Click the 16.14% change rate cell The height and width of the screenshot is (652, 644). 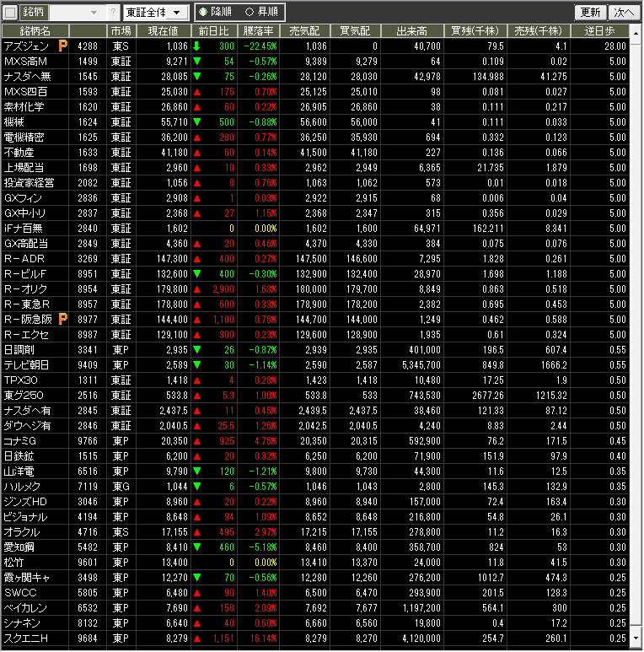(259, 638)
